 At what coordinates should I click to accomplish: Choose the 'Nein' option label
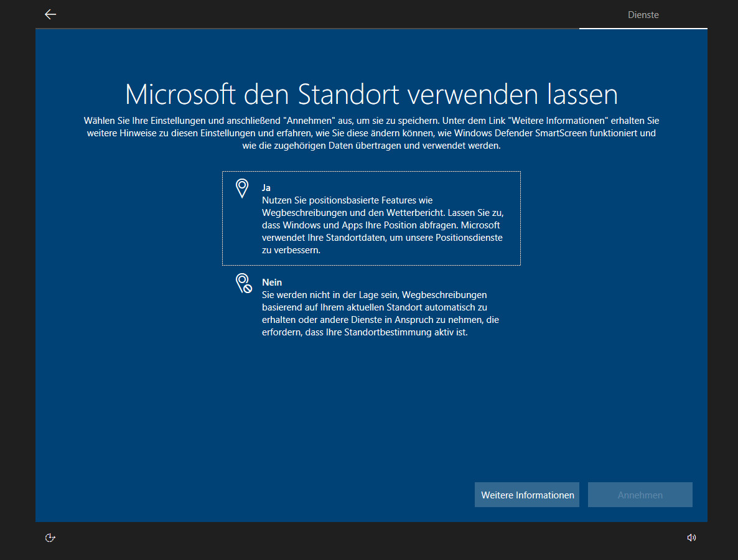(x=272, y=282)
